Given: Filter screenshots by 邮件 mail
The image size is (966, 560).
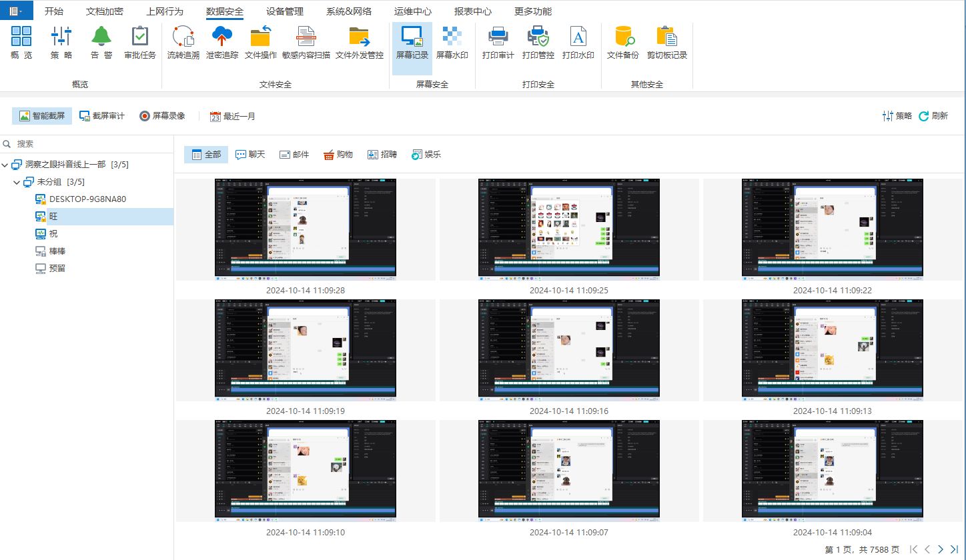Looking at the screenshot, I should pyautogui.click(x=294, y=155).
